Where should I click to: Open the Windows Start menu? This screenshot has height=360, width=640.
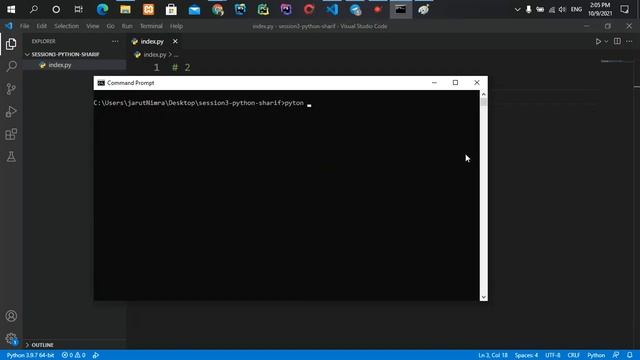pos(11,9)
